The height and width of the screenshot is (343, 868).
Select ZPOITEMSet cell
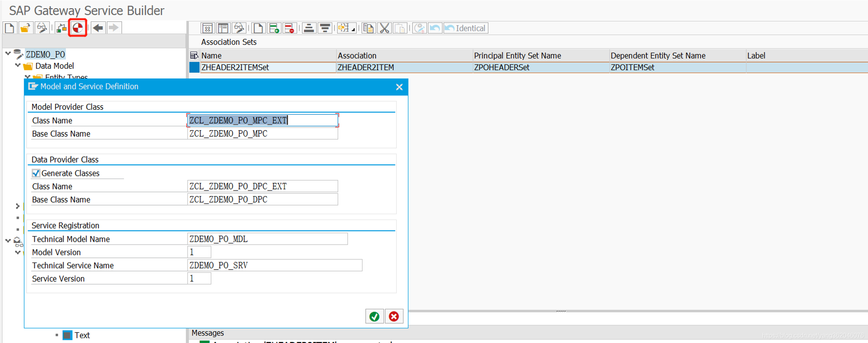tap(677, 68)
